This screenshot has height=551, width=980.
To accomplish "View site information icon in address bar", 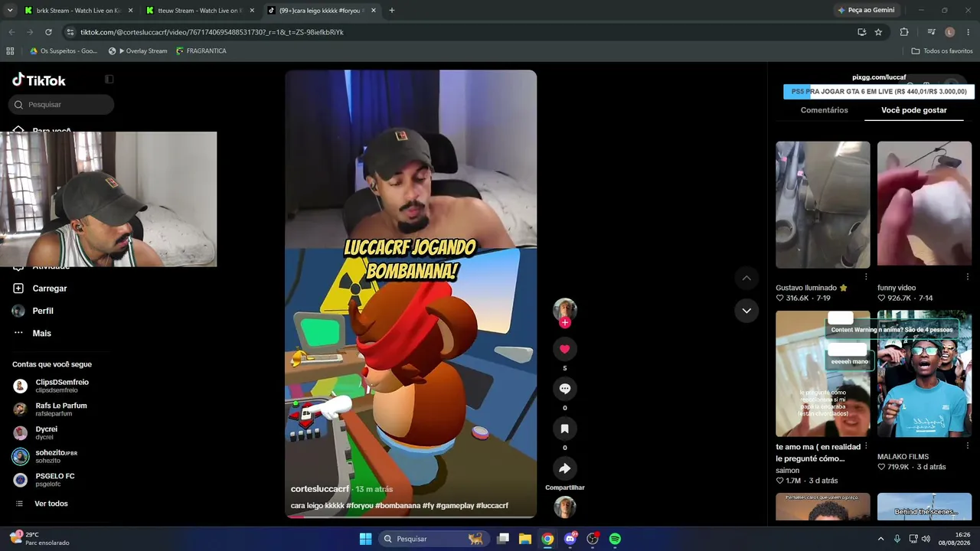I will point(70,32).
